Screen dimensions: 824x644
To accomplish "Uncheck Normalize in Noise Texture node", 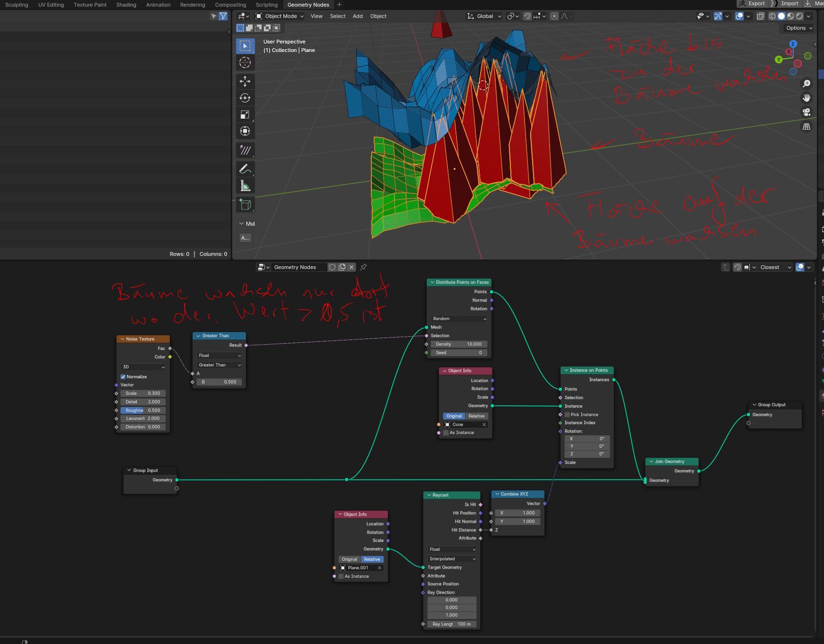I will point(123,377).
